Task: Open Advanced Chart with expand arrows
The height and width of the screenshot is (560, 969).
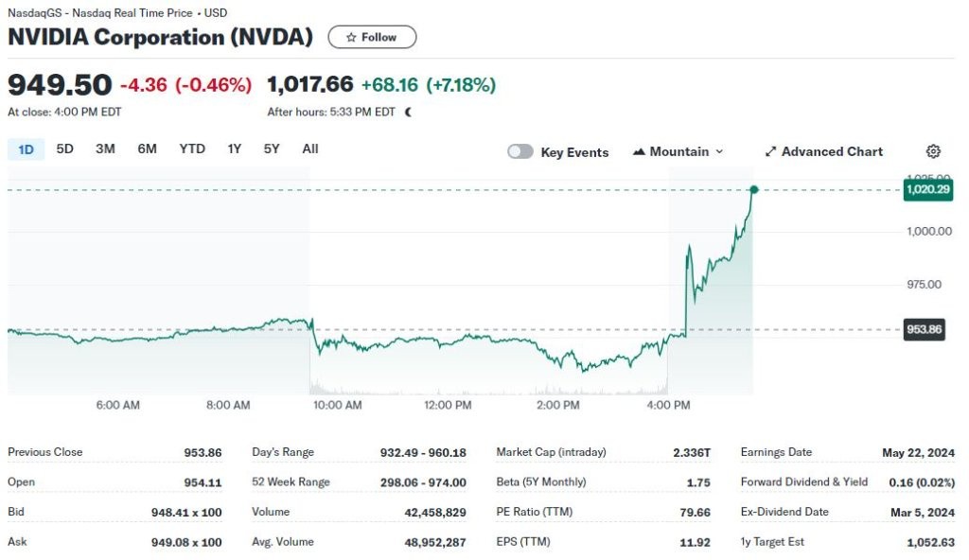Action: (823, 151)
